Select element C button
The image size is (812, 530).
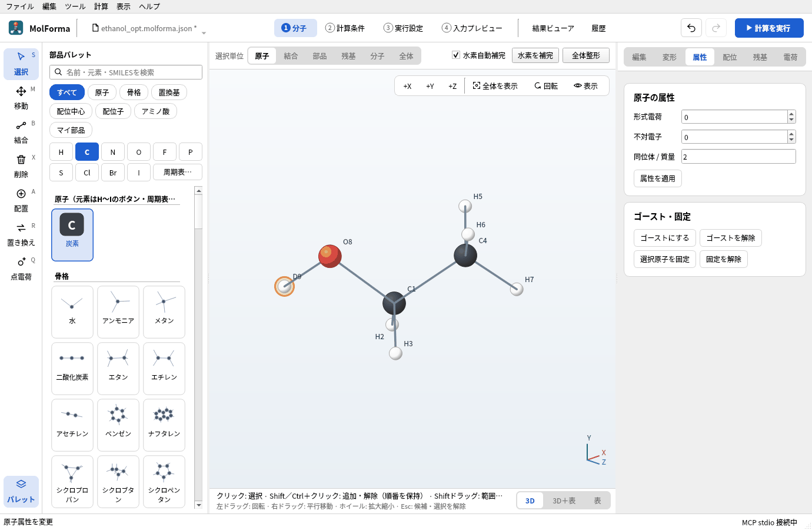(x=87, y=152)
